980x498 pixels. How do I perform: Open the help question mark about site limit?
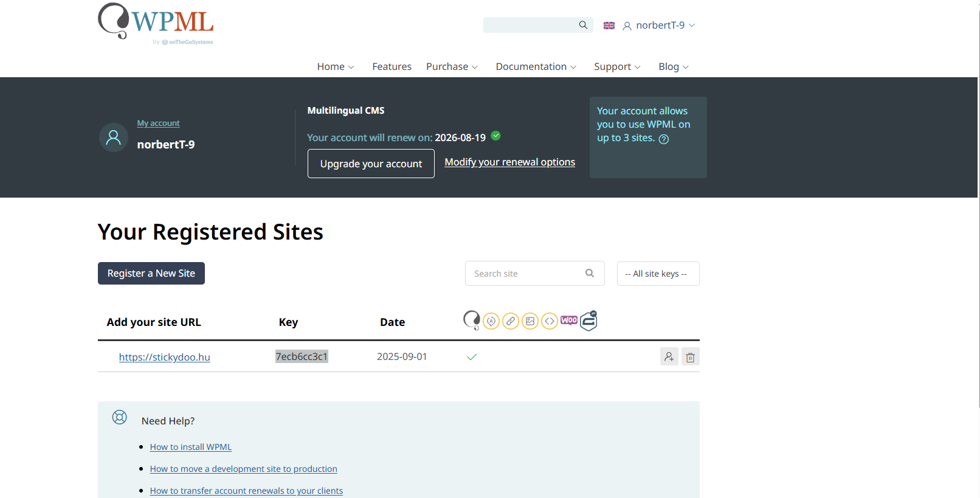[x=664, y=139]
